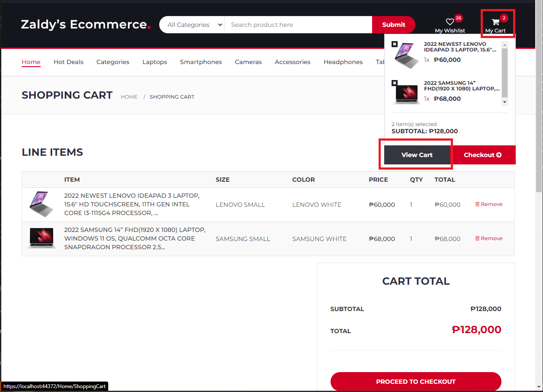This screenshot has width=543, height=392.
Task: Click Remove on the Samsung laptop row
Action: pyautogui.click(x=492, y=238)
